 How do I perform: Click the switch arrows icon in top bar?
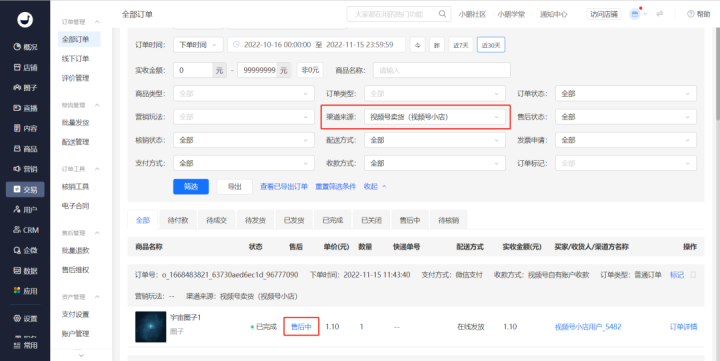click(660, 14)
